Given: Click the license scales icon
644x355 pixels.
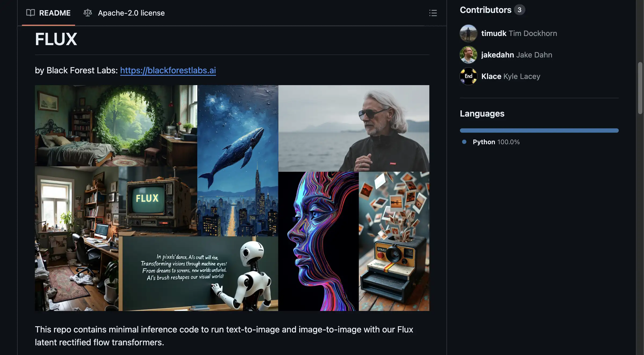Looking at the screenshot, I should [88, 13].
